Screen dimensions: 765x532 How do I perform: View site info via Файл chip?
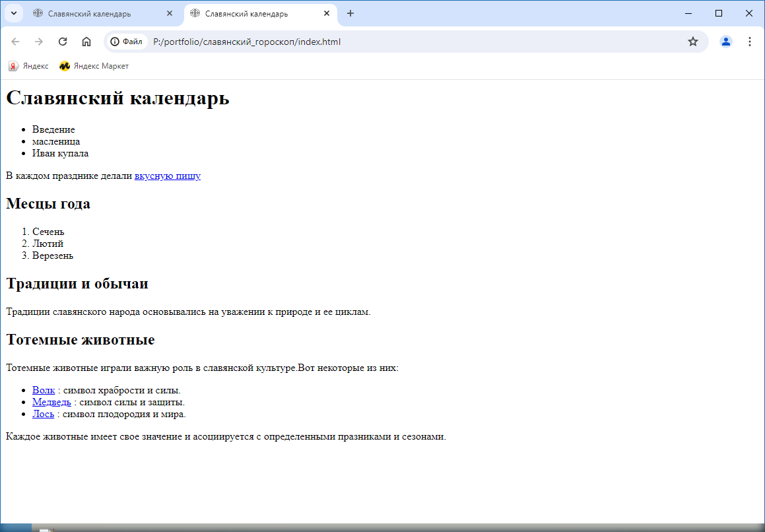[x=127, y=42]
